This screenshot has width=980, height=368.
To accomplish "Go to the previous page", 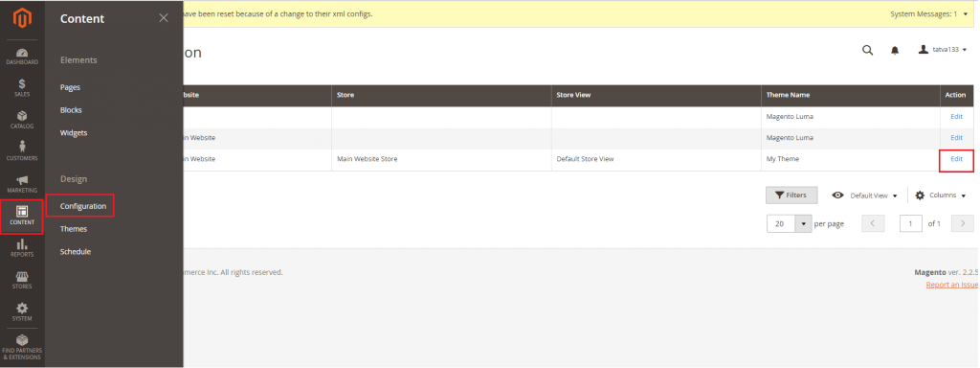I will pyautogui.click(x=873, y=223).
